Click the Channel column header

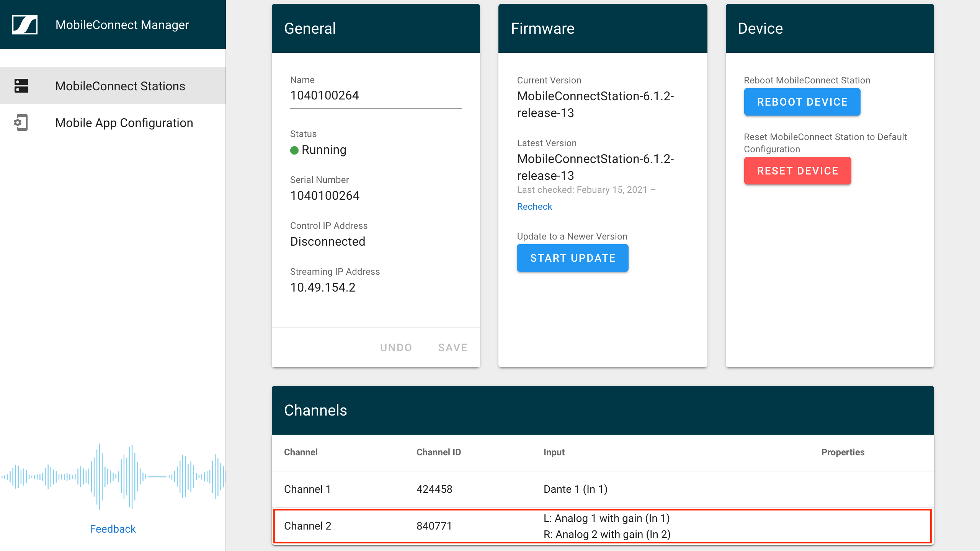click(301, 452)
